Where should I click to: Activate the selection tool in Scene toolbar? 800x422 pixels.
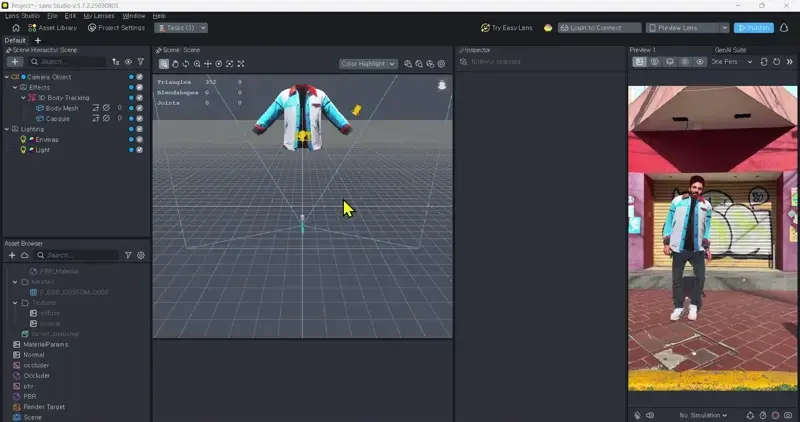click(x=164, y=64)
